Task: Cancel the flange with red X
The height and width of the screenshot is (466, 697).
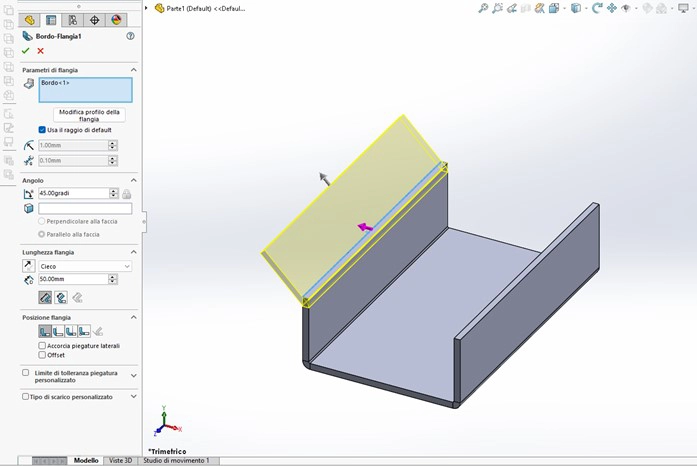Action: click(41, 51)
